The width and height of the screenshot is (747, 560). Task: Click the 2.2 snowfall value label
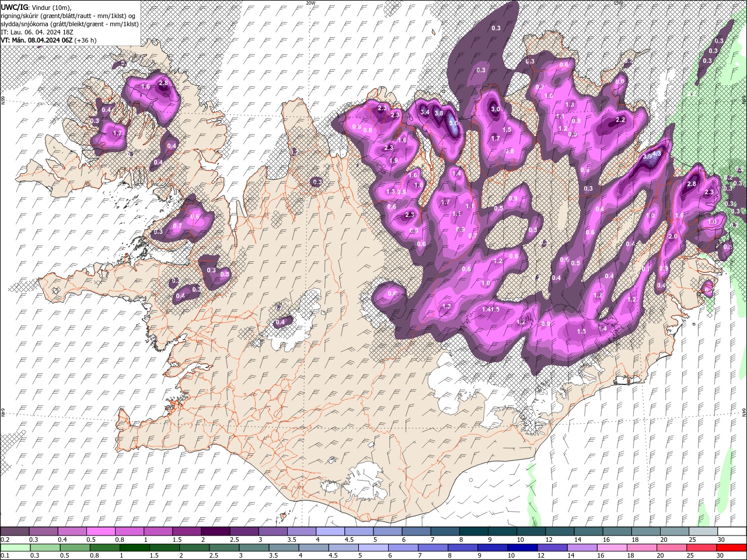pyautogui.click(x=620, y=120)
